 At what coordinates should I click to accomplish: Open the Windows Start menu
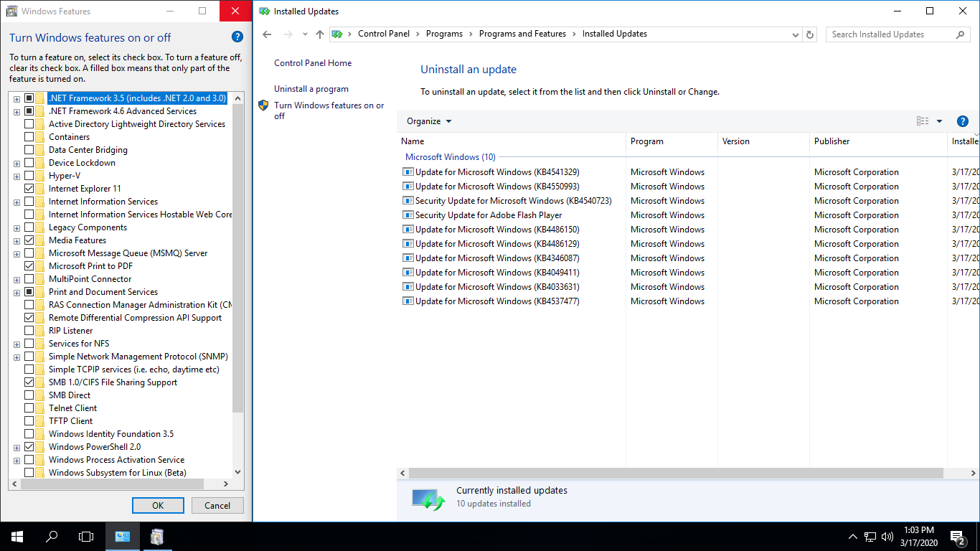tap(17, 536)
